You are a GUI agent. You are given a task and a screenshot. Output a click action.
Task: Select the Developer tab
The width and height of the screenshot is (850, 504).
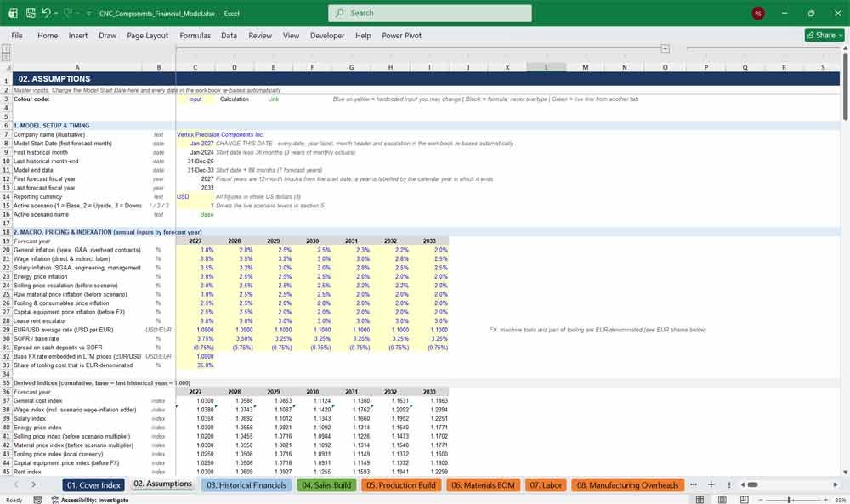327,35
